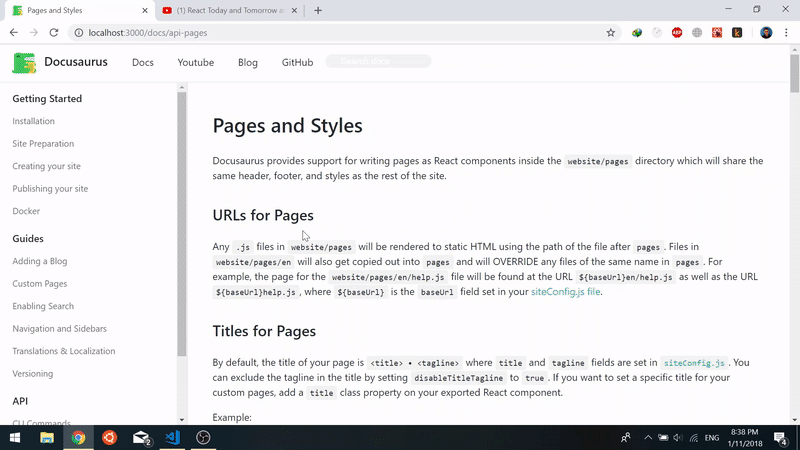The height and width of the screenshot is (450, 800).
Task: Click the People icon in the taskbar
Action: tap(626, 438)
